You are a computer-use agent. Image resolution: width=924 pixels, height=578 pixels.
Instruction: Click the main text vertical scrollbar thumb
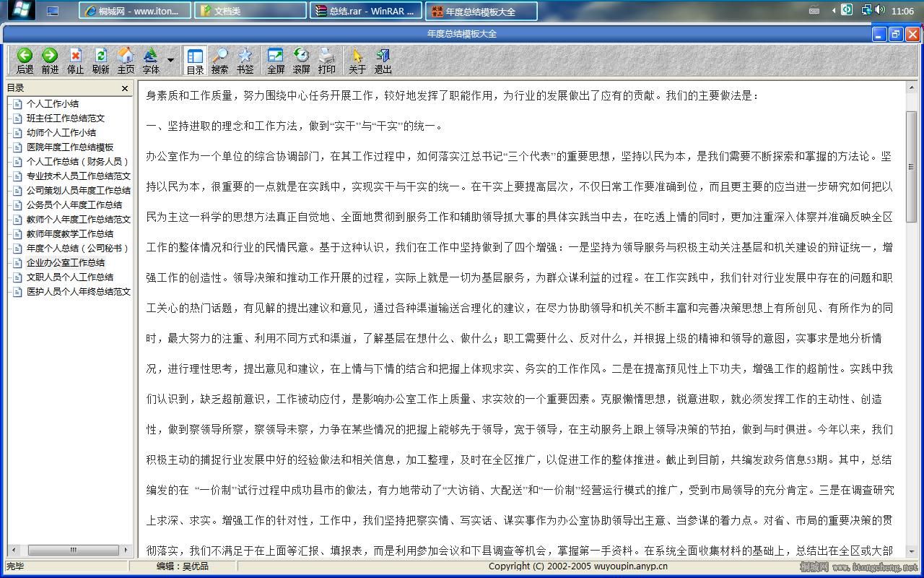click(x=911, y=166)
